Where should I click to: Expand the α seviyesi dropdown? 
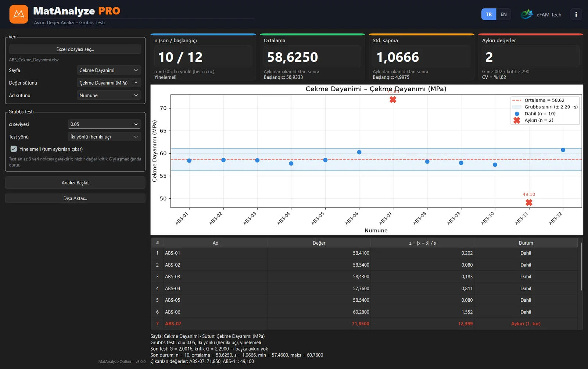104,124
